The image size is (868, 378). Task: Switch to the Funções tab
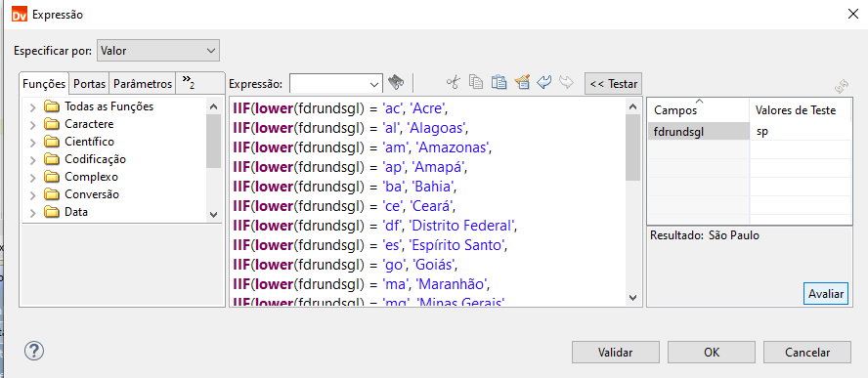click(x=44, y=84)
